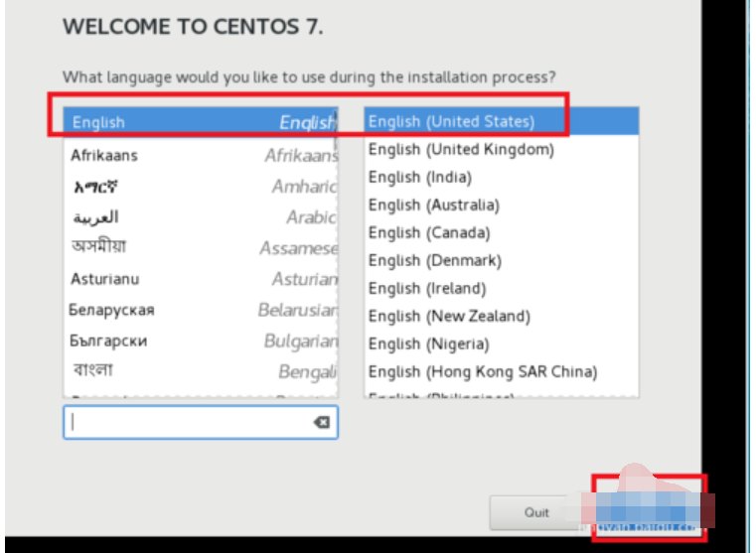Choose English (Hong Kong SAR China) locale
The image size is (756, 553).
click(x=500, y=372)
